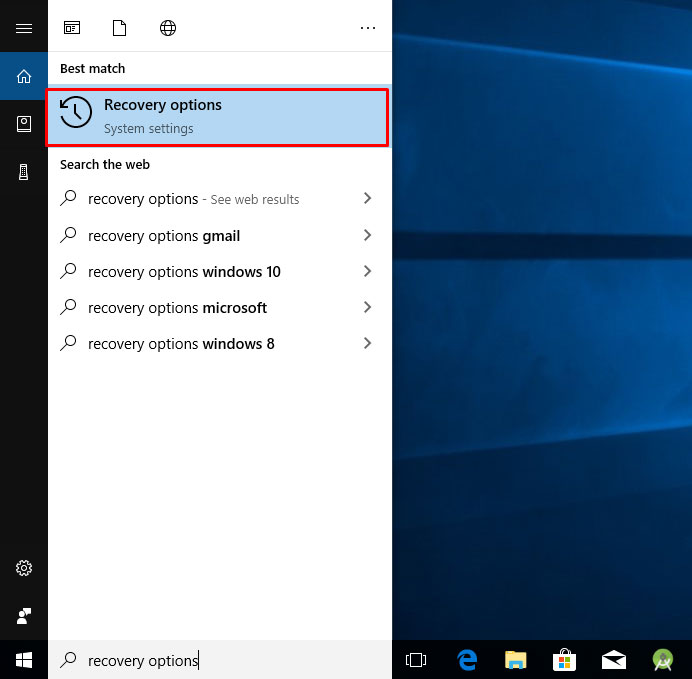Click 'System settings' subtitle text
The image size is (692, 679).
(149, 129)
